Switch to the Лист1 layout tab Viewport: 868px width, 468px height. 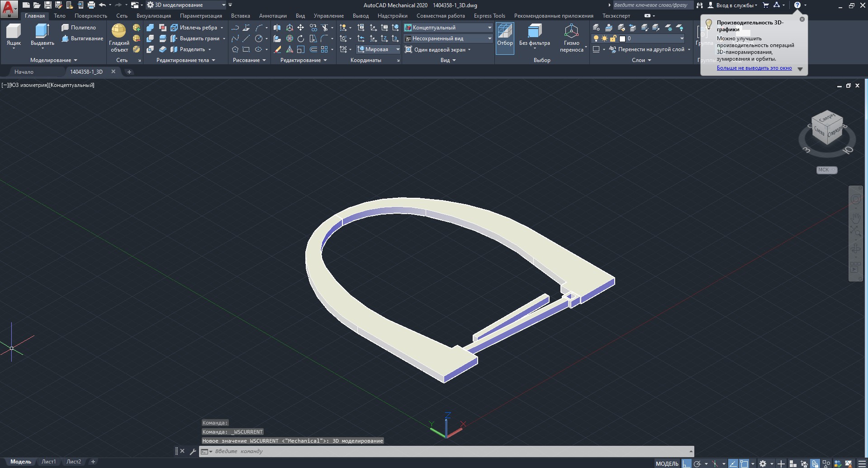pos(48,462)
